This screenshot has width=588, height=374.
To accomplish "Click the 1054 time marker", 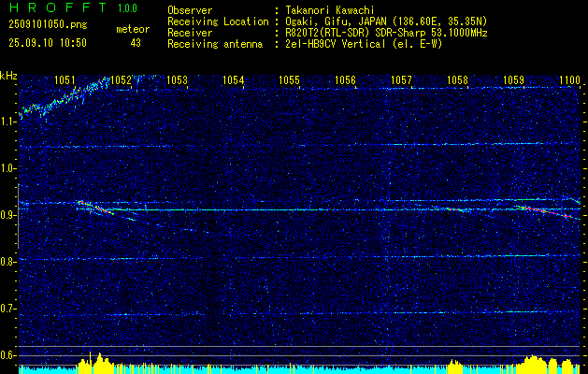I will (234, 79).
